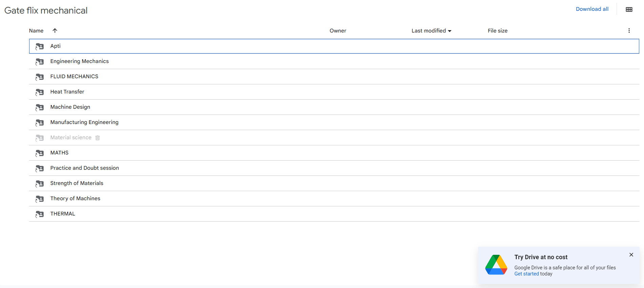Viewport: 644px width, 288px height.
Task: Switch to grid view layout icon
Action: 629,9
